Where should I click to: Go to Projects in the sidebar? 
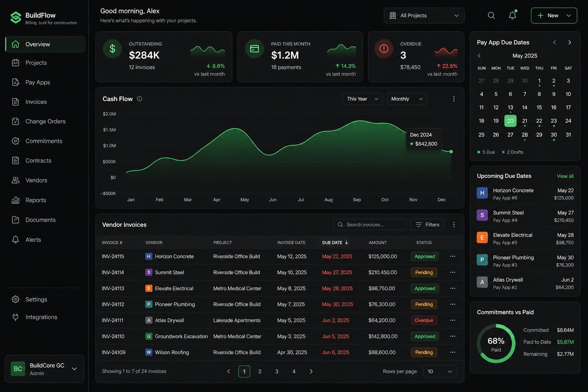tap(45, 63)
